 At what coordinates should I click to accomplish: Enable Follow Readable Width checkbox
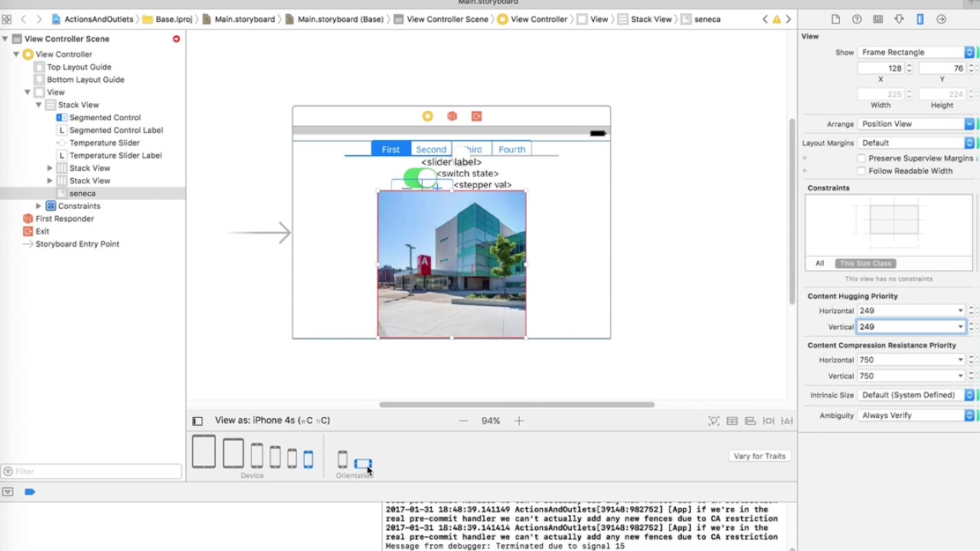(x=861, y=171)
